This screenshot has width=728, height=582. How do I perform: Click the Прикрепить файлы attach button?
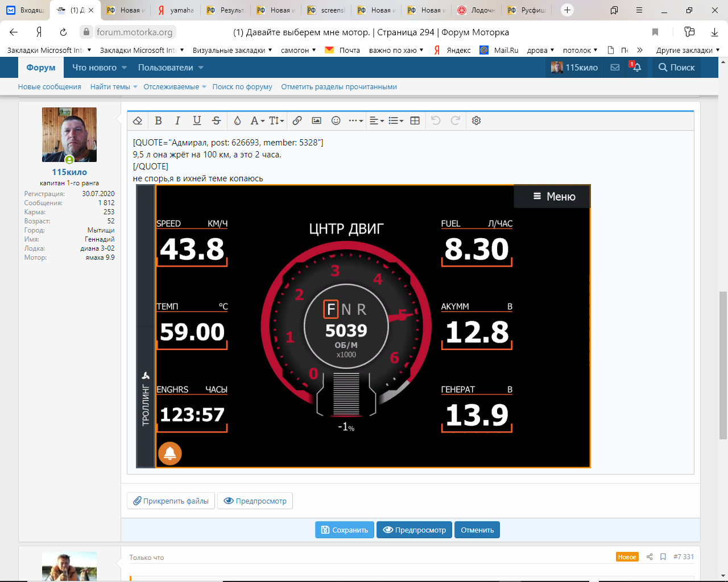171,501
